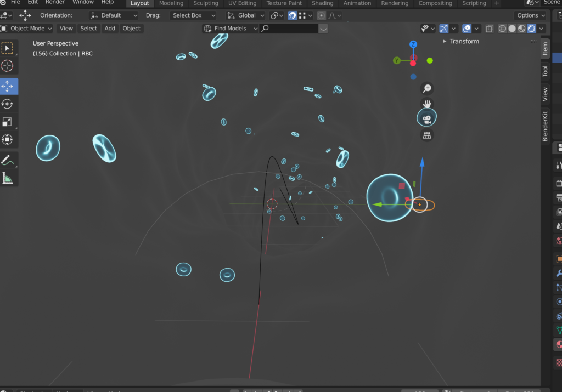Toggle snapping magnet button
This screenshot has width=562, height=392.
pyautogui.click(x=292, y=15)
